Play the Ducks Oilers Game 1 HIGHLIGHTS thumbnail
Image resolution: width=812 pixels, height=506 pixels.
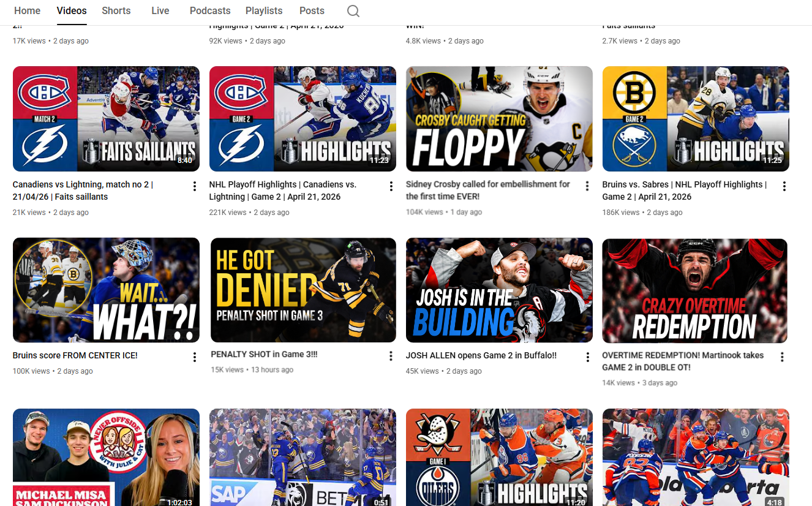coord(499,457)
